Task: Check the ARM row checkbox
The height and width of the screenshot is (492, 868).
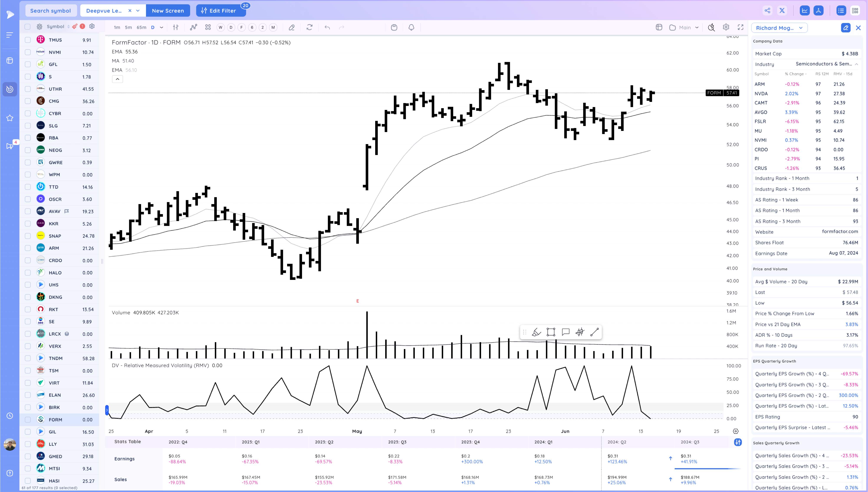Action: coord(28,248)
